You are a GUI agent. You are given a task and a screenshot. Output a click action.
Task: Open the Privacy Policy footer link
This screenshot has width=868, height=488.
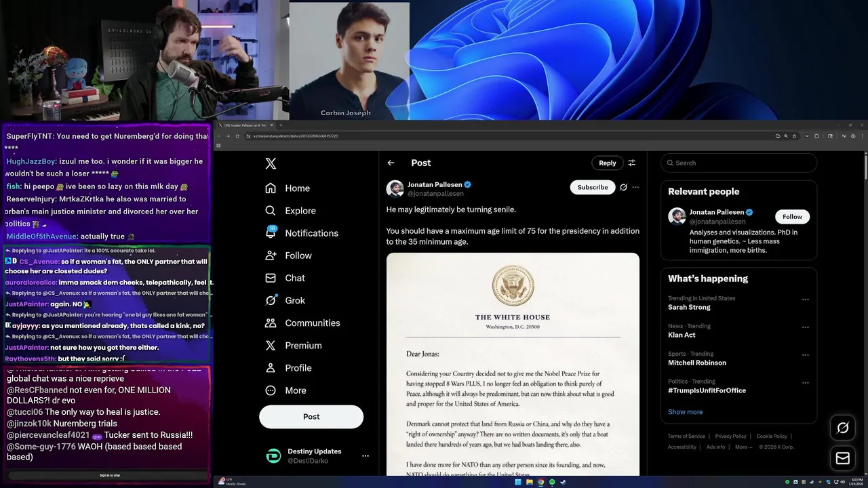point(731,436)
